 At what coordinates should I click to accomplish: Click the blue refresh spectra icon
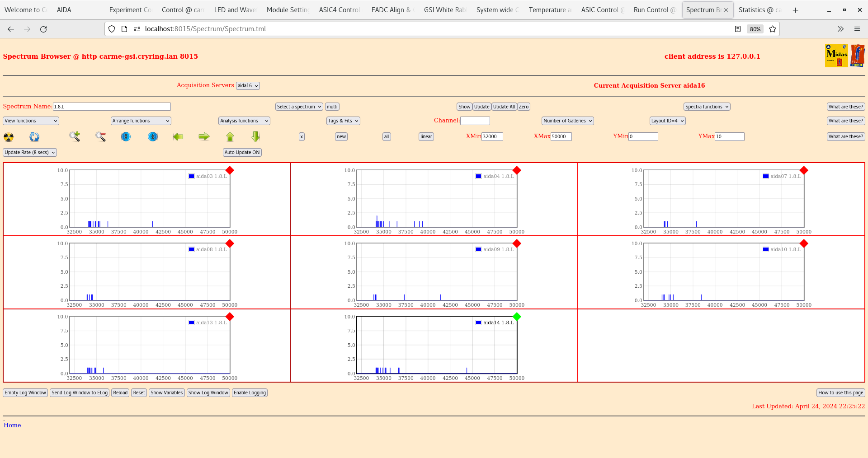[x=34, y=136]
